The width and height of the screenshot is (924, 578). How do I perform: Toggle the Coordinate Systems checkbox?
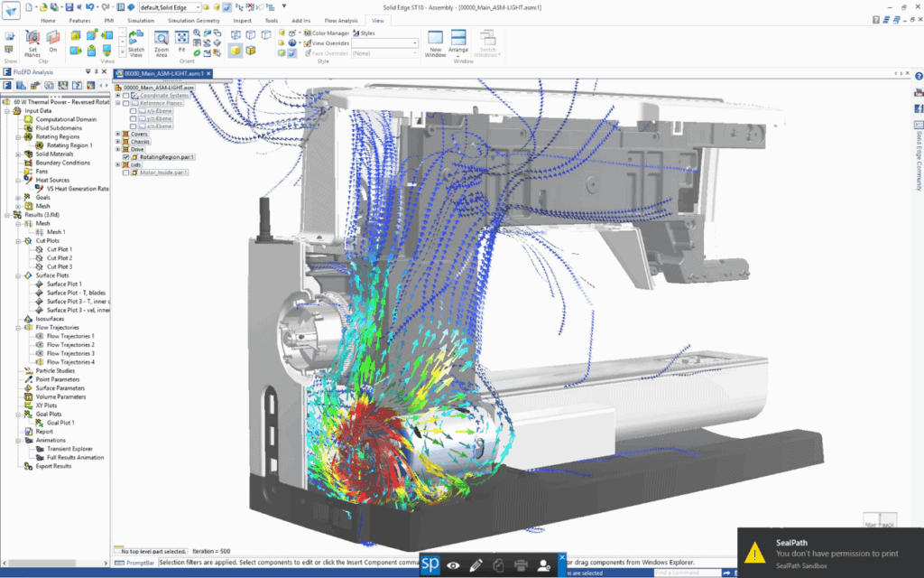tap(125, 96)
